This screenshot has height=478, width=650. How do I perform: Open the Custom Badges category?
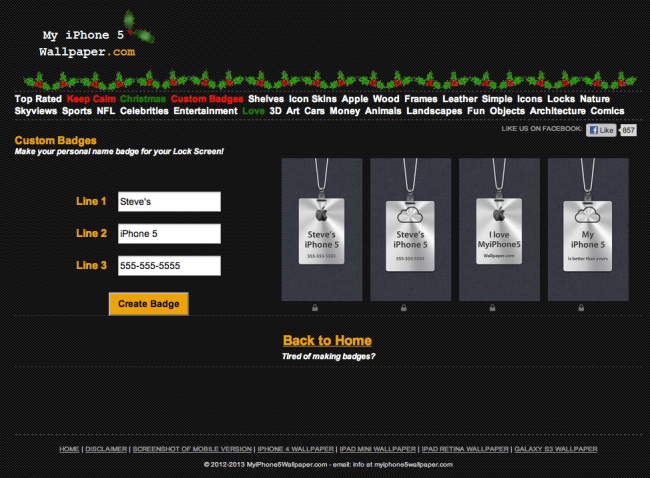[x=207, y=99]
